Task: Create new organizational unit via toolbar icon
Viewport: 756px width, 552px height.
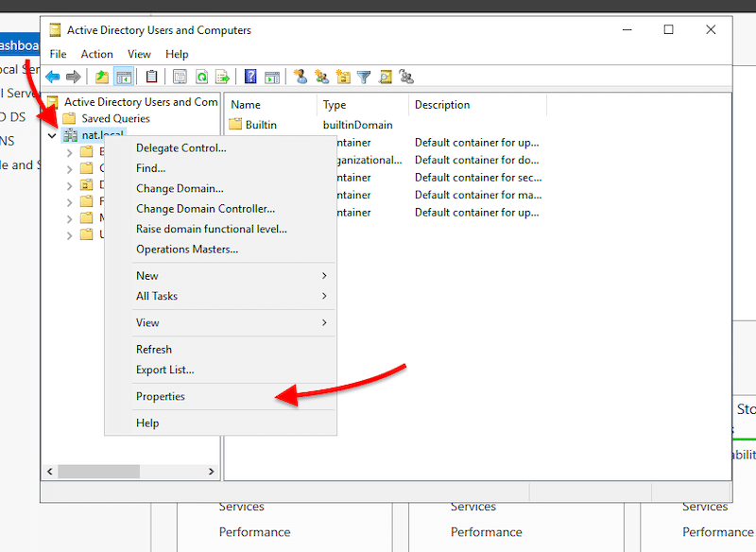Action: [x=343, y=77]
